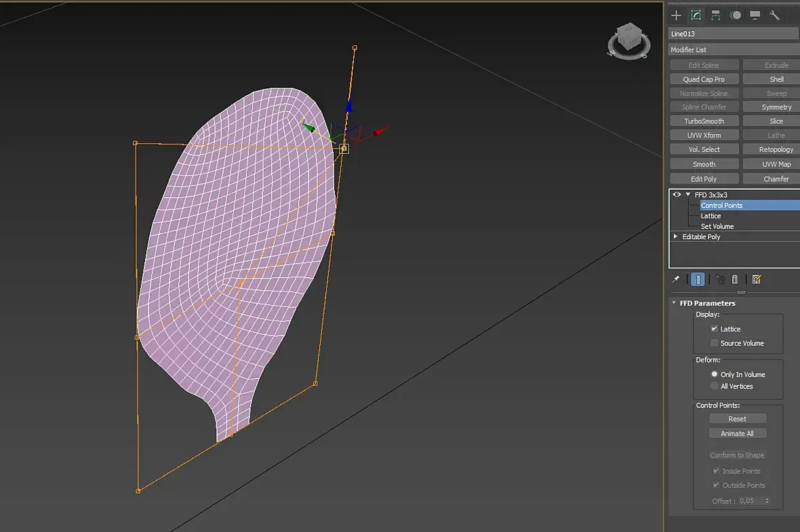
Task: Open the Utilities wrench tab
Action: pyautogui.click(x=774, y=16)
